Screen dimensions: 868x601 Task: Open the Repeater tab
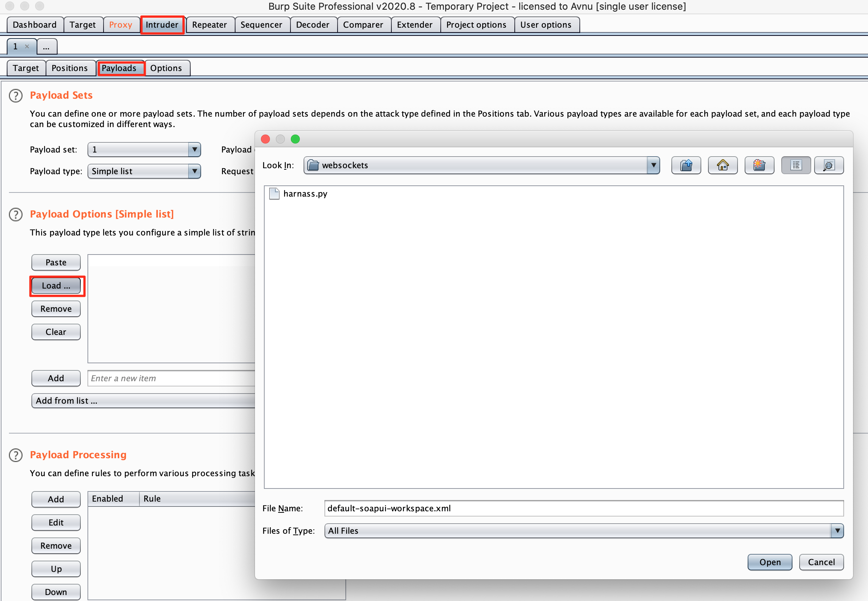coord(210,25)
